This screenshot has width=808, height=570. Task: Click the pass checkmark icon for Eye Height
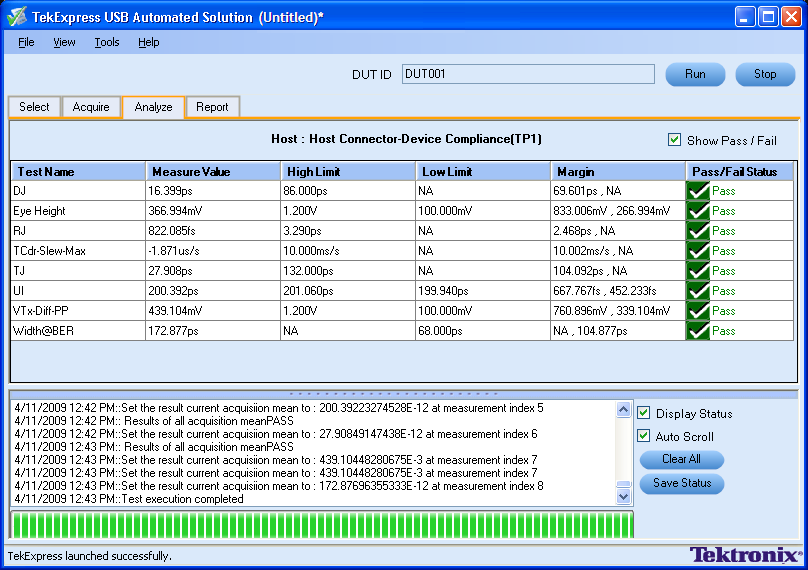coord(698,211)
